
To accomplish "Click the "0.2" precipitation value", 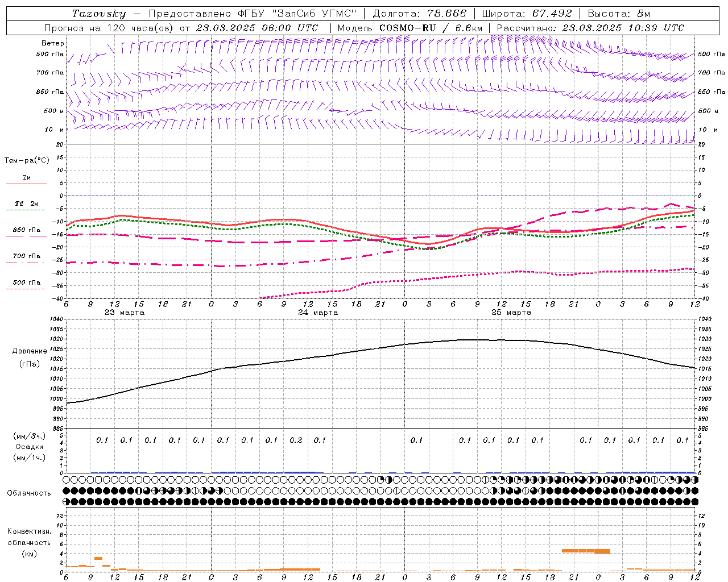I will click(x=296, y=440).
